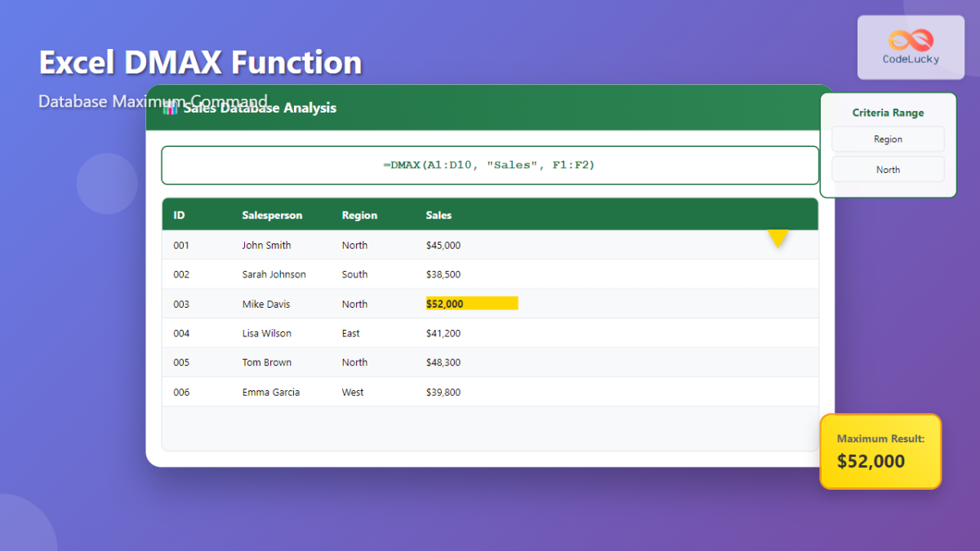Click the CodeLucky infinity logo icon
Viewport: 980px width, 551px height.
911,39
